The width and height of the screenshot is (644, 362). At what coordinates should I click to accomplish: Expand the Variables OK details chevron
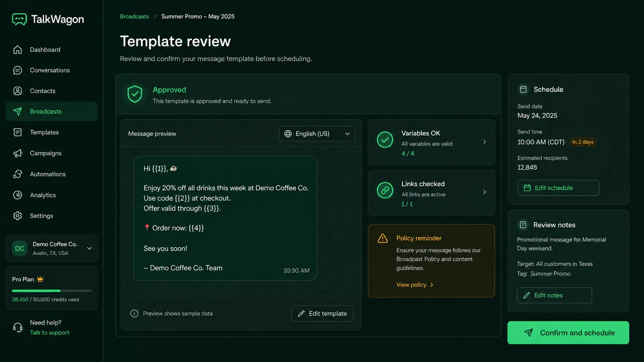[x=485, y=142]
